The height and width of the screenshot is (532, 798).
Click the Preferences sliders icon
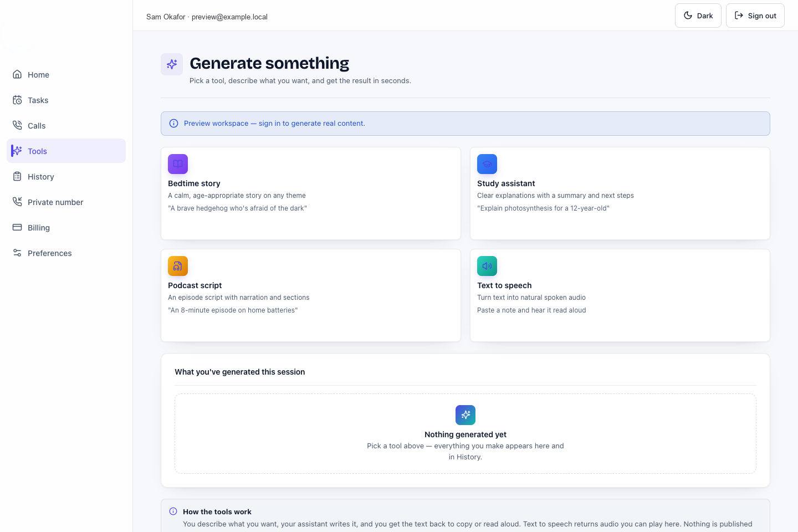tap(17, 253)
